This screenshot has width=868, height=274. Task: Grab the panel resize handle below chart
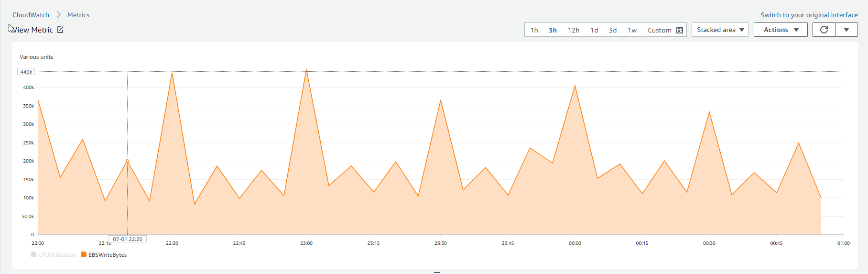tap(436, 272)
